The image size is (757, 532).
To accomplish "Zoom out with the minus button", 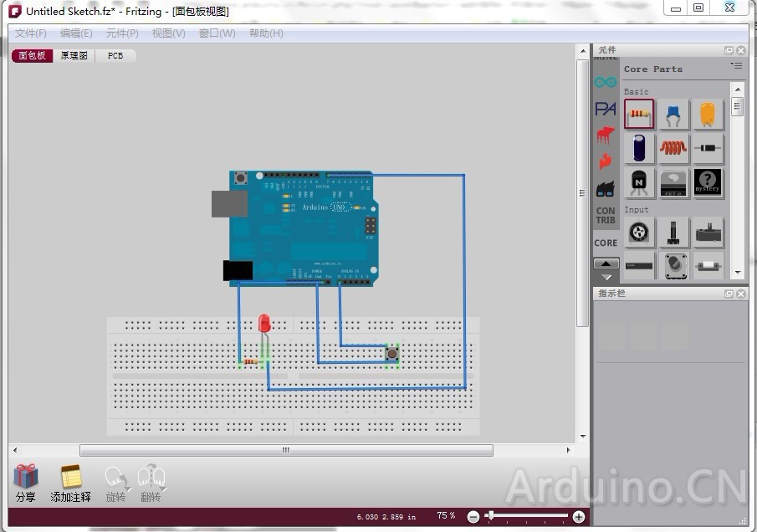I will (473, 517).
